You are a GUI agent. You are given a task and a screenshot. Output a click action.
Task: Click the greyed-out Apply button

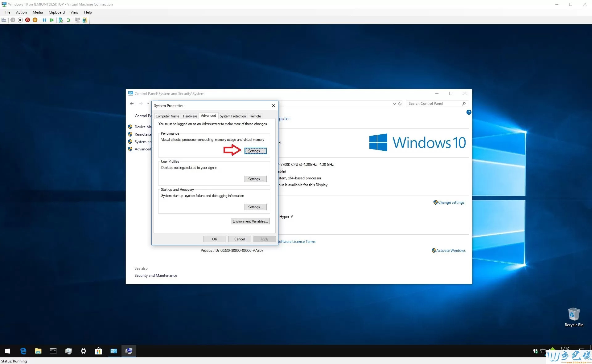click(x=264, y=239)
